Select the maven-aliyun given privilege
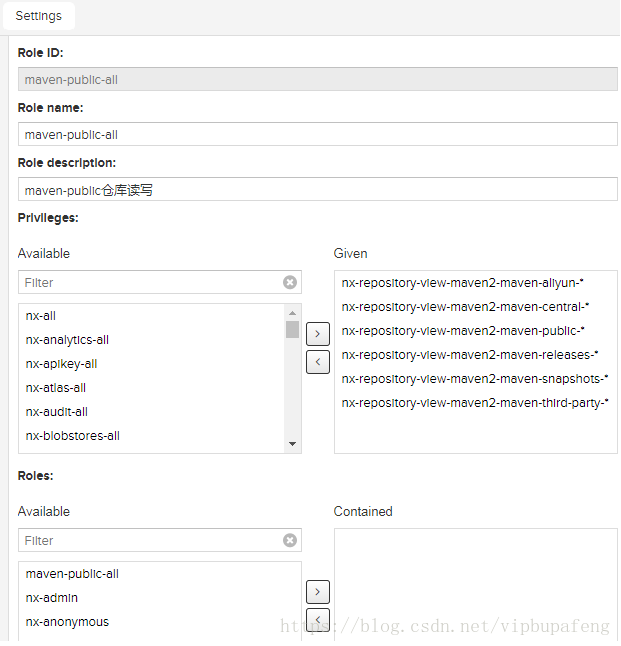 462,283
